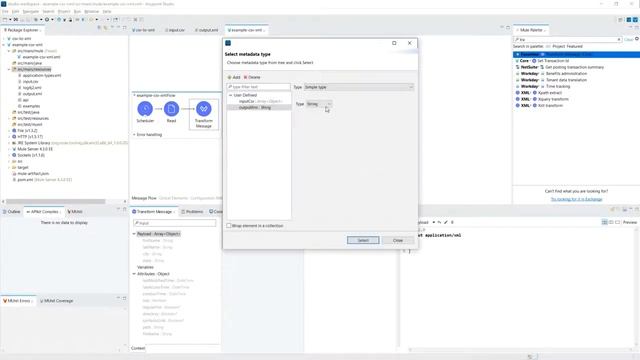Click the Clear link beside palette search

(629, 40)
